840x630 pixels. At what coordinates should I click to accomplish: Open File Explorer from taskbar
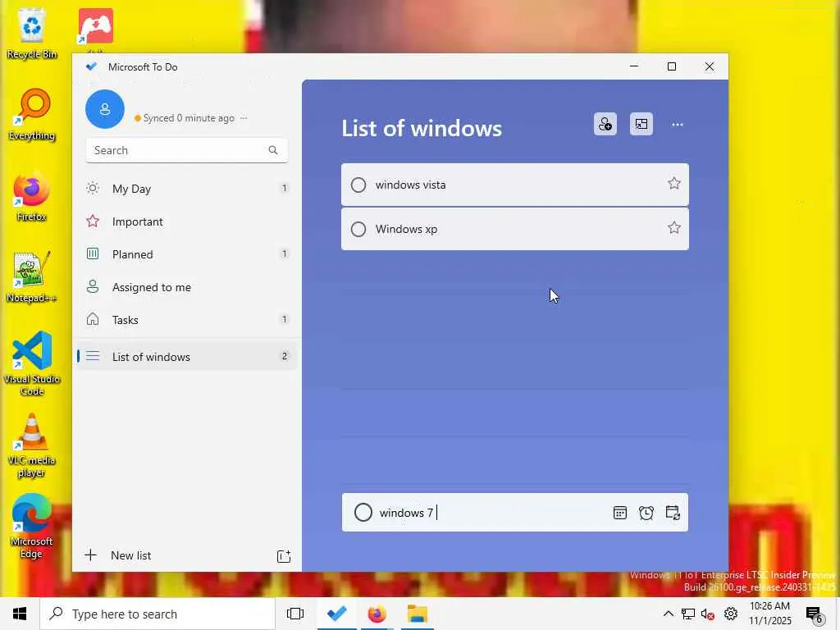pyautogui.click(x=417, y=614)
